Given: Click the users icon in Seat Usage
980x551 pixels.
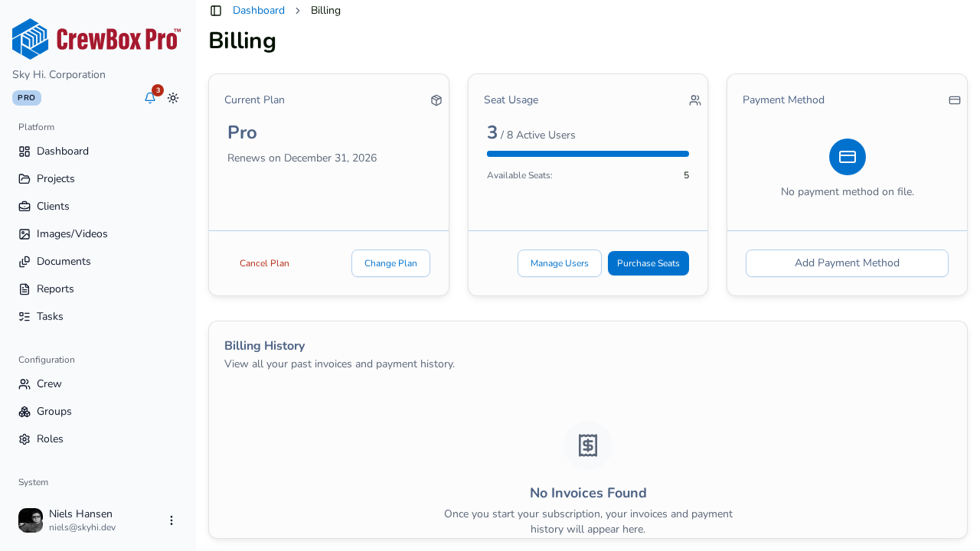Looking at the screenshot, I should (695, 100).
